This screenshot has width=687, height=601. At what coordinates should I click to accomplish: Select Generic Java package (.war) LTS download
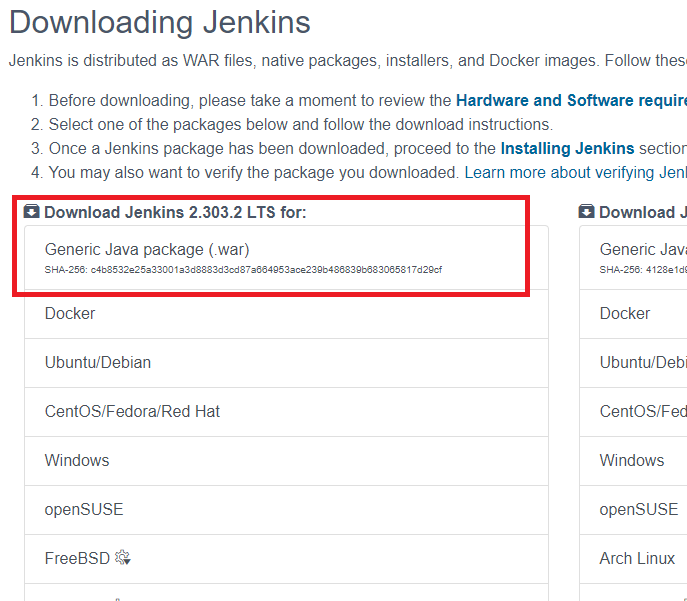pyautogui.click(x=287, y=258)
